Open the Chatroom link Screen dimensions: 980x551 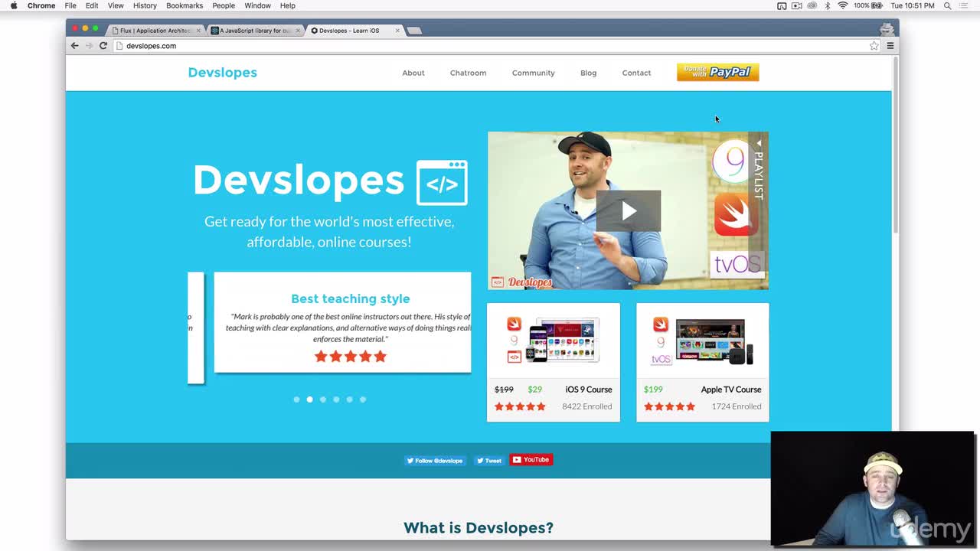[468, 73]
